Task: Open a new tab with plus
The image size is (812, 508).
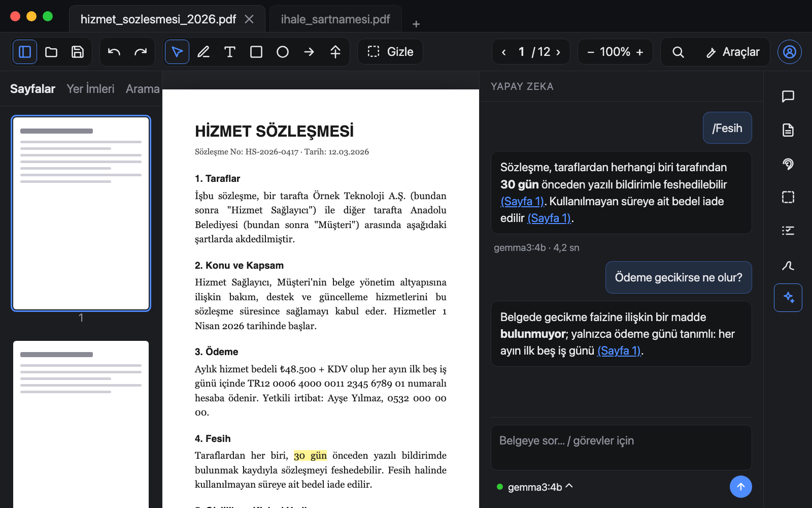Action: [416, 24]
